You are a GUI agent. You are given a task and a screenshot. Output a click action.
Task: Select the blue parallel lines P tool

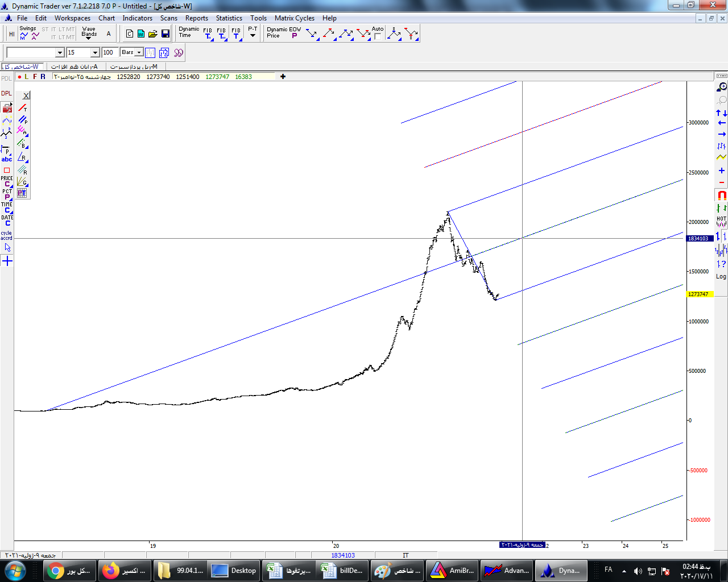click(x=22, y=120)
